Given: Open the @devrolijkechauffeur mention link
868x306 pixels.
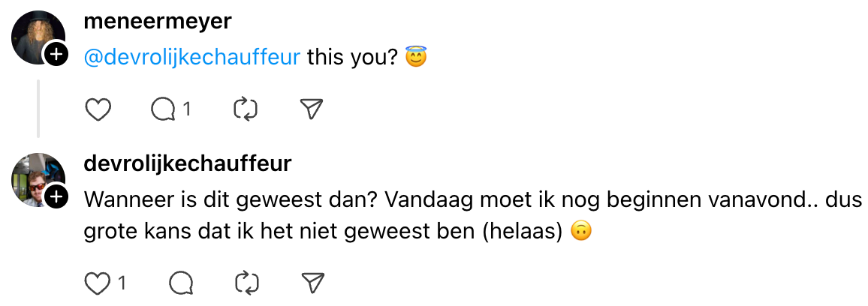Looking at the screenshot, I should tap(192, 58).
